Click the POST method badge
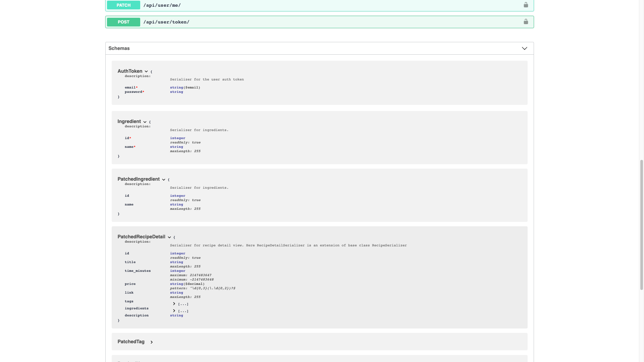The height and width of the screenshot is (362, 644). pyautogui.click(x=123, y=22)
